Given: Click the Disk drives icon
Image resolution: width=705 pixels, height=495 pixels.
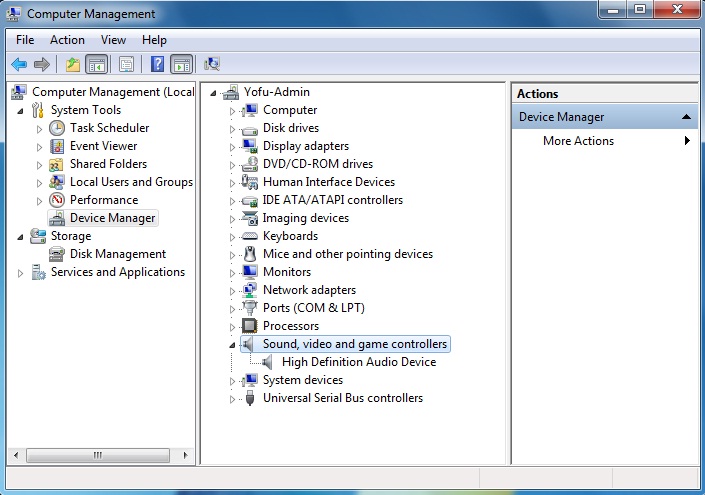Looking at the screenshot, I should (x=250, y=129).
